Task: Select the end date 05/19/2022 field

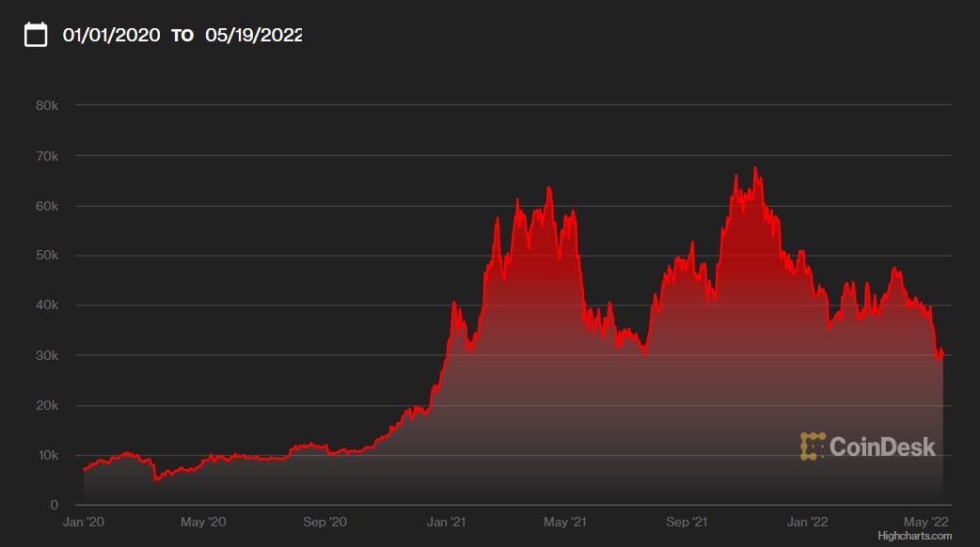Action: 254,36
